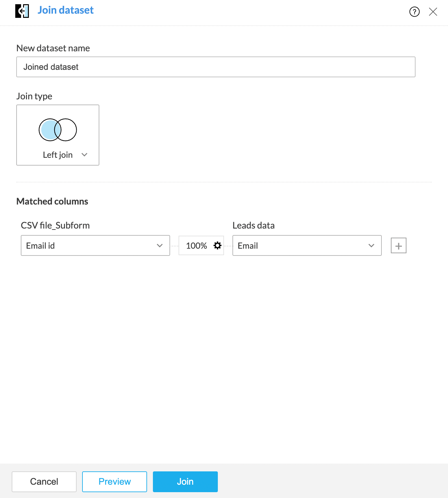Click the Matched columns heading
This screenshot has width=448, height=498.
coord(52,201)
